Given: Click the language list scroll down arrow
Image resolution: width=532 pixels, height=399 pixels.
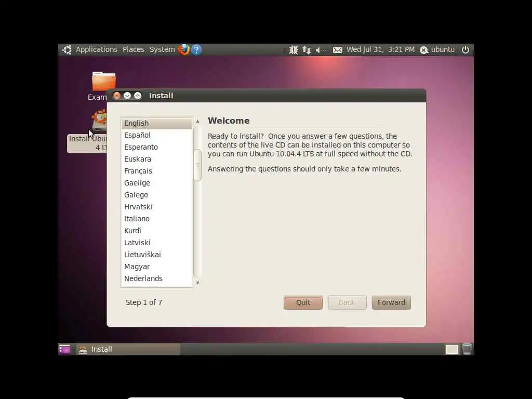Looking at the screenshot, I should 197,283.
